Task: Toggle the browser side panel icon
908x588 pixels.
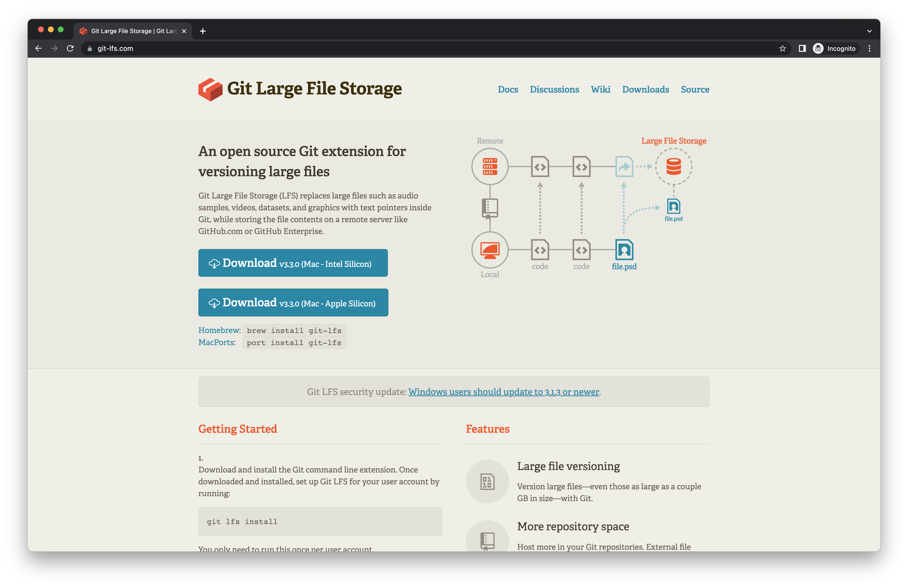Action: 802,48
